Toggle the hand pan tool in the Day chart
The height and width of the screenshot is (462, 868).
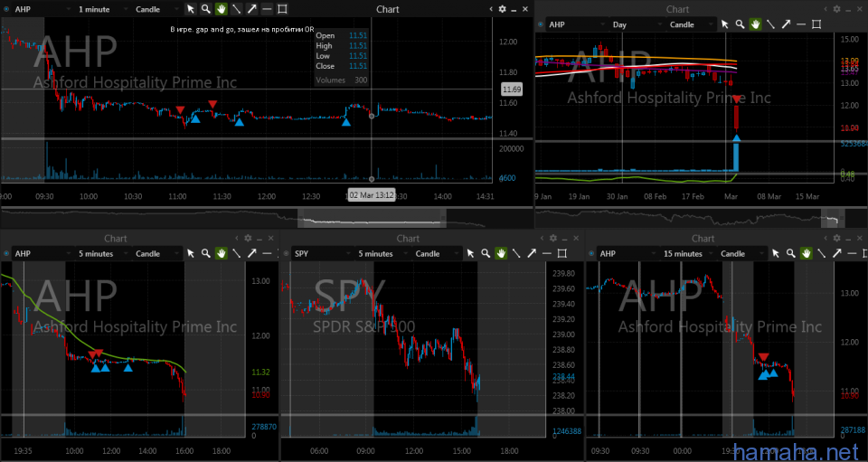click(755, 24)
